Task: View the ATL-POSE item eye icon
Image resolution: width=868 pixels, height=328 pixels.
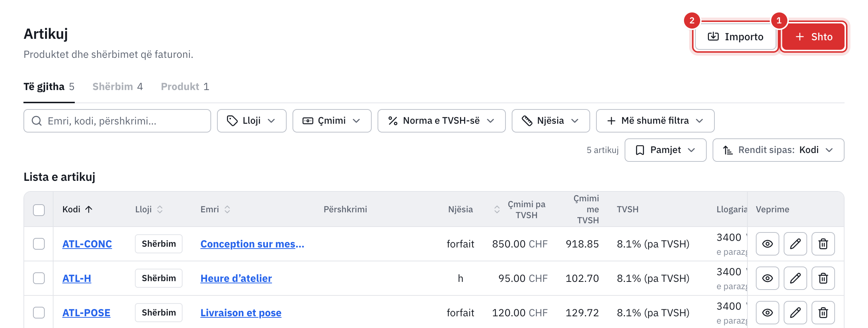Action: 768,313
